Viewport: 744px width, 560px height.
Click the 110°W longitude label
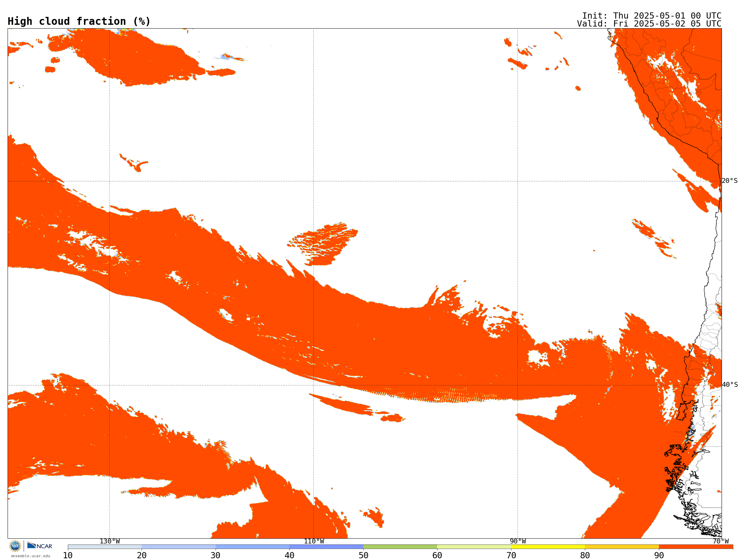(x=314, y=541)
